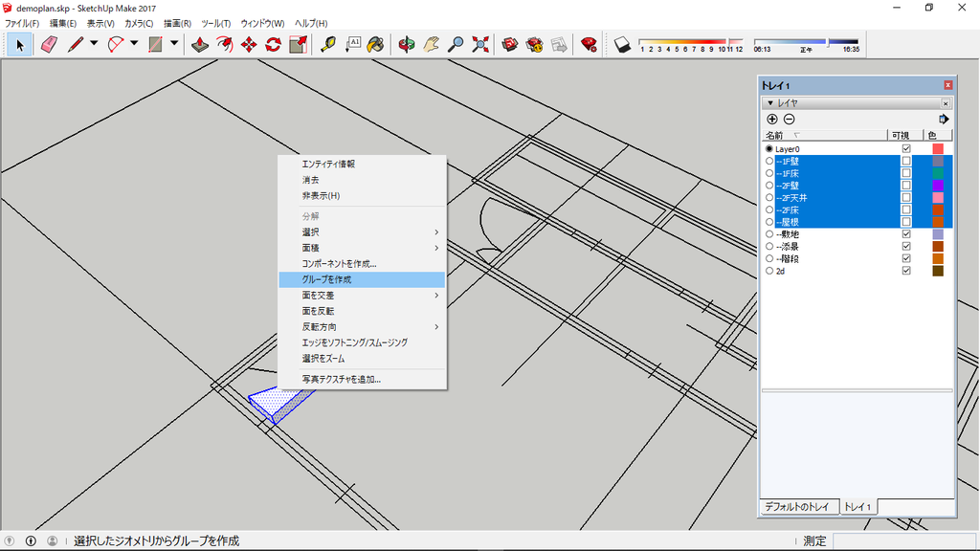The image size is (980, 551).
Task: Hide the --階段 layer
Action: (906, 258)
